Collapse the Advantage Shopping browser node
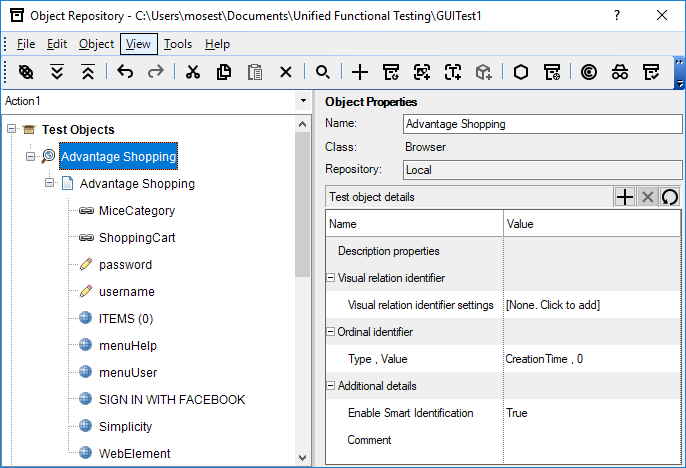Image resolution: width=686 pixels, height=468 pixels. pos(30,156)
